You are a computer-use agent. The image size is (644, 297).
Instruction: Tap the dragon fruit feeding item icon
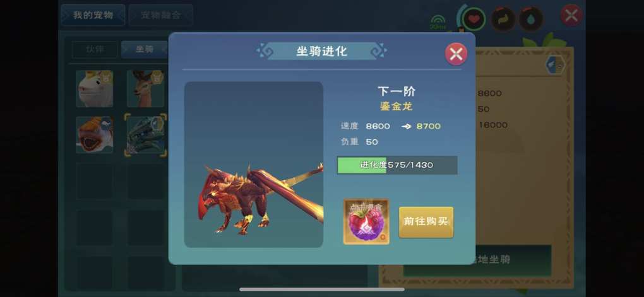coord(366,221)
